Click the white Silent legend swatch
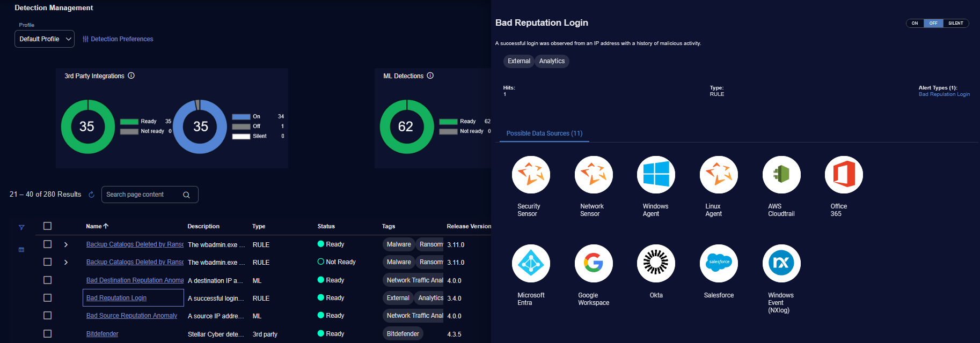Screen dimensions: 980x343 (241, 137)
